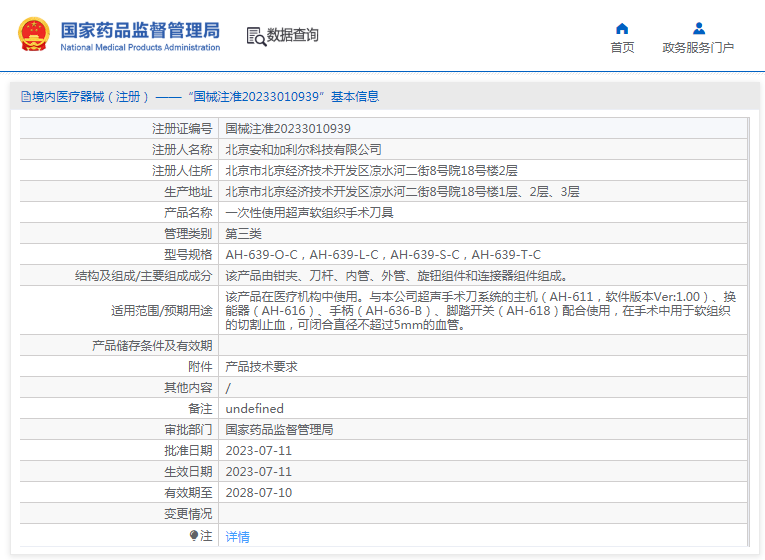This screenshot has height=560, width=765.
Task: Click the 批准日期 label
Action: pos(188,450)
